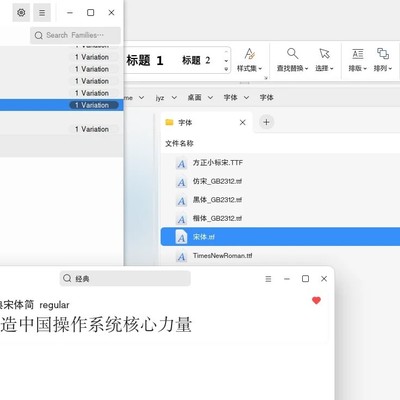Close the 字体 file manager tab
This screenshot has height=400, width=400.
243,123
